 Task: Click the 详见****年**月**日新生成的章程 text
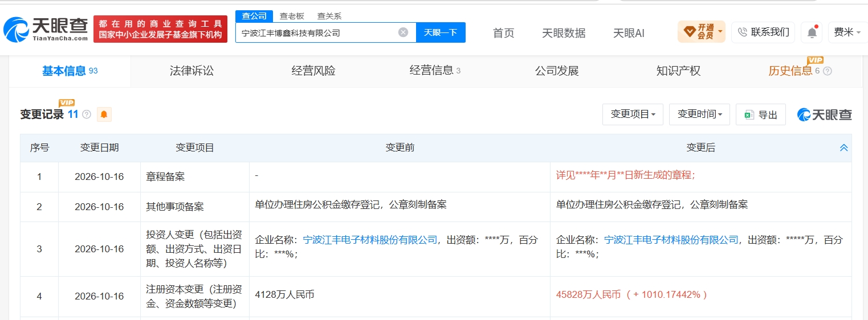click(625, 175)
